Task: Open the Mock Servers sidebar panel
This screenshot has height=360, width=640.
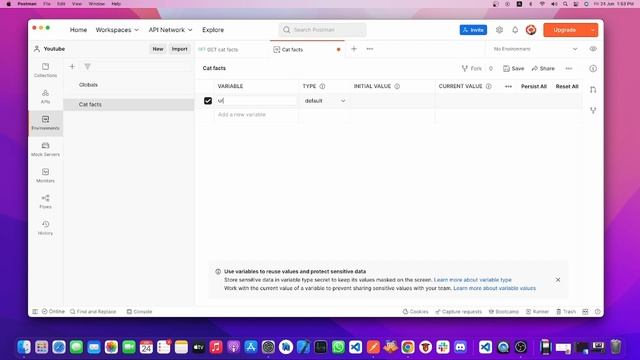Action: click(x=45, y=149)
